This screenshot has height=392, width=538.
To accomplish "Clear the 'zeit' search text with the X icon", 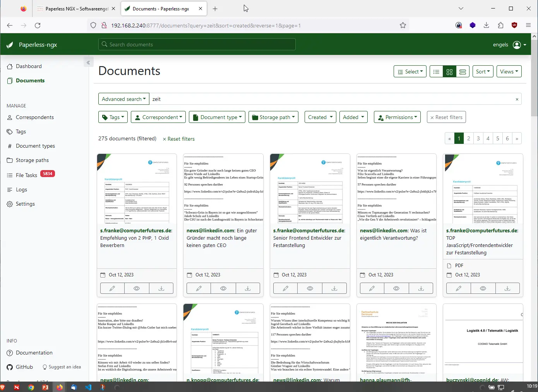I will 517,99.
